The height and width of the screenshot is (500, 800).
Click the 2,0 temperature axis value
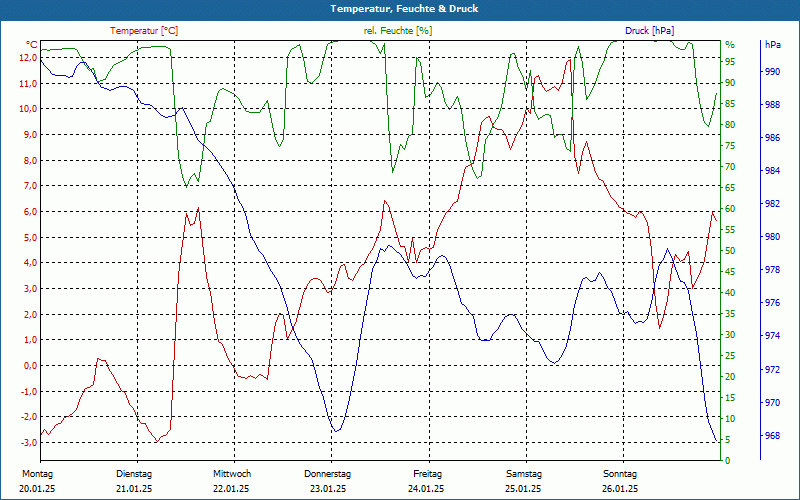30,314
